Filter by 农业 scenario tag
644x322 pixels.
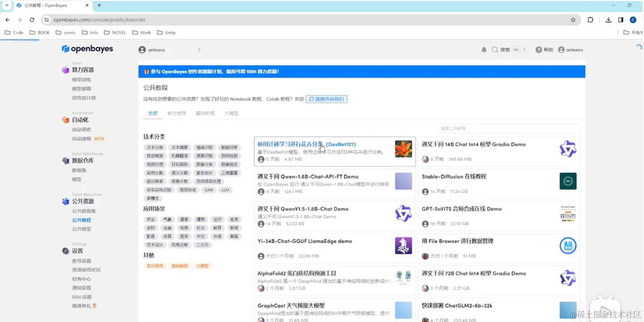[x=151, y=220]
